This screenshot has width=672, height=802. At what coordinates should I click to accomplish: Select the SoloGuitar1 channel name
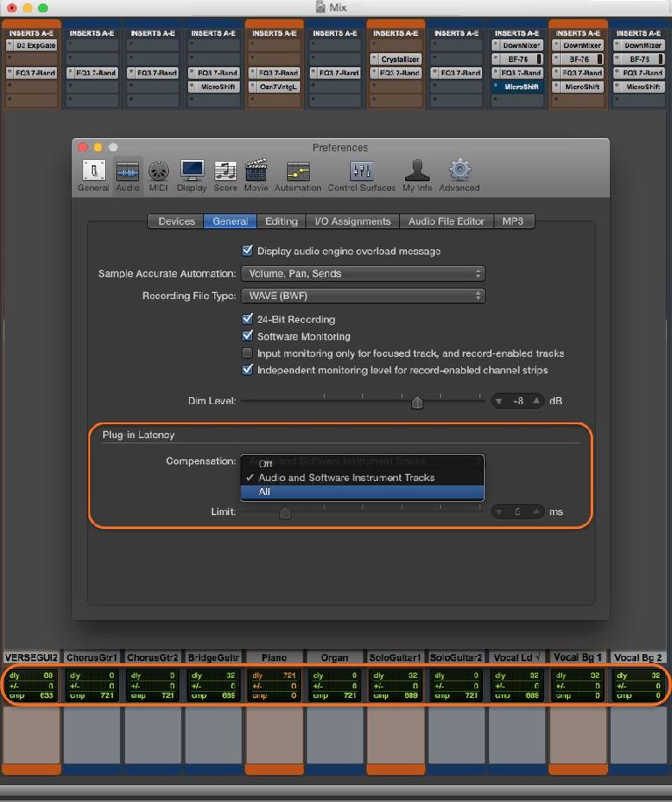(395, 657)
